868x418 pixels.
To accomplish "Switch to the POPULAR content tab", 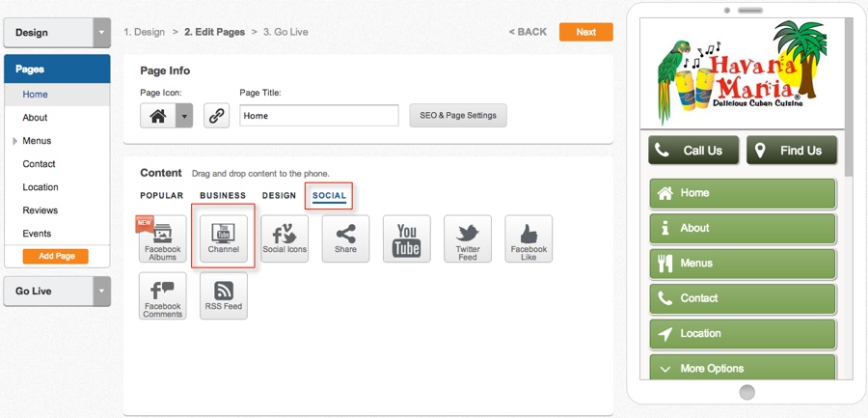I will click(x=162, y=196).
